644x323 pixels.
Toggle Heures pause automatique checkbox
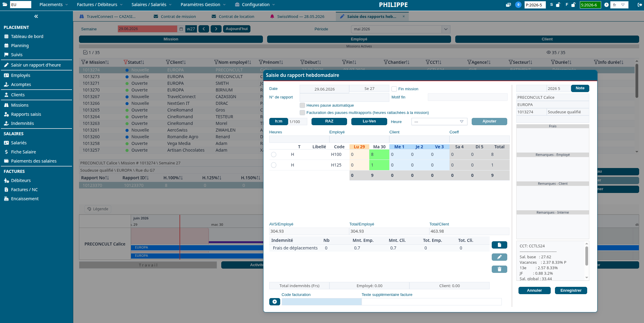pyautogui.click(x=302, y=105)
